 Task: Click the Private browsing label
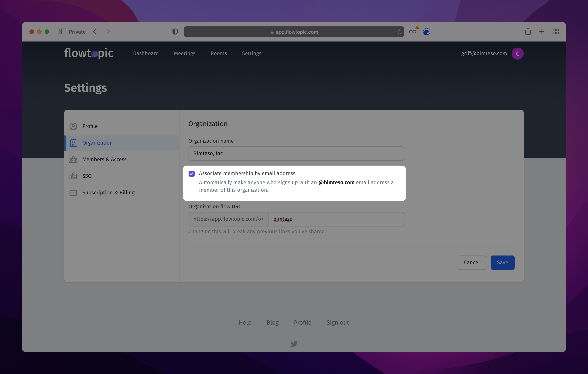coord(77,32)
